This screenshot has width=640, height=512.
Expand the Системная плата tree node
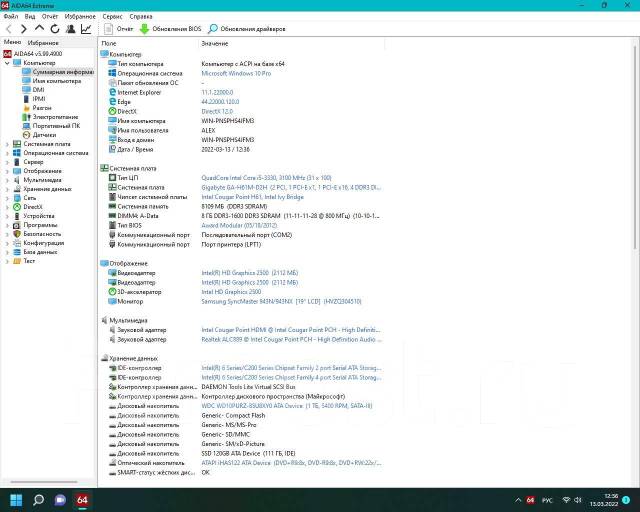pos(7,144)
